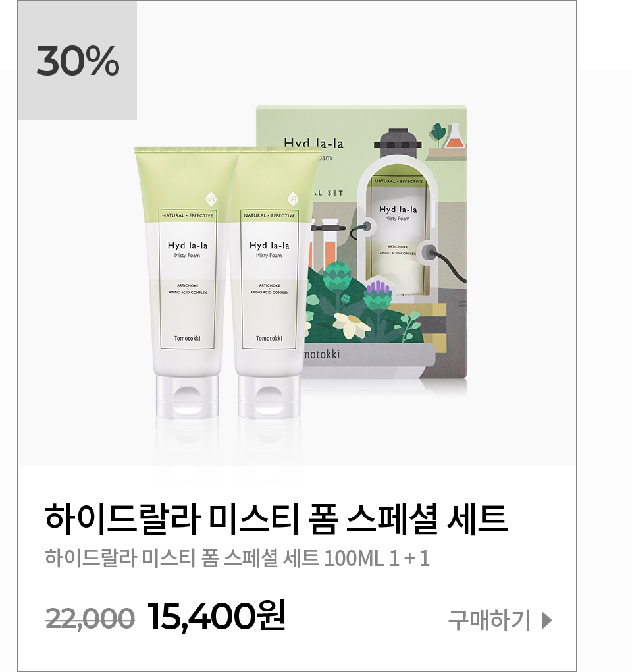Click the NATURAL × EFFECTIVE label on right tube
Viewport: 632px width, 672px height.
[x=269, y=215]
